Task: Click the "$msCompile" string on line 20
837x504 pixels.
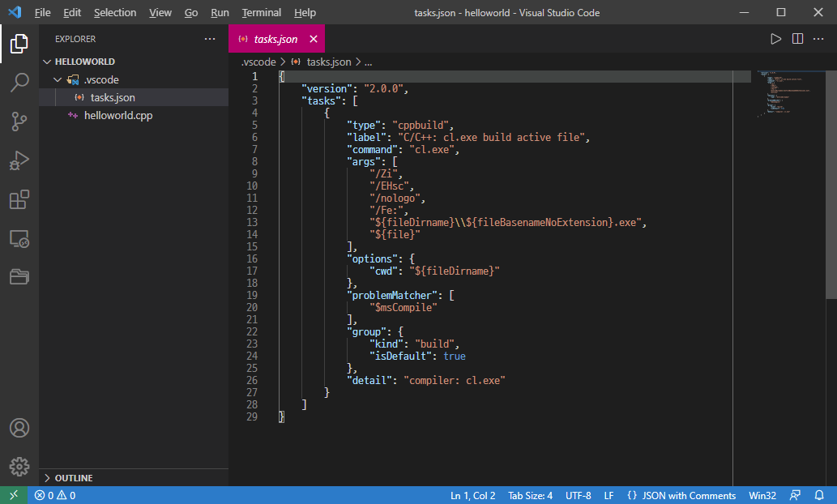Action: pos(404,307)
